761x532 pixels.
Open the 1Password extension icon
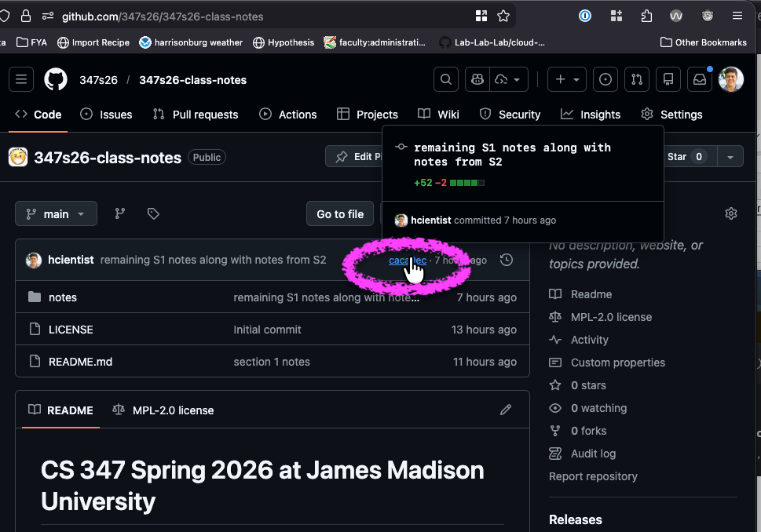585,16
